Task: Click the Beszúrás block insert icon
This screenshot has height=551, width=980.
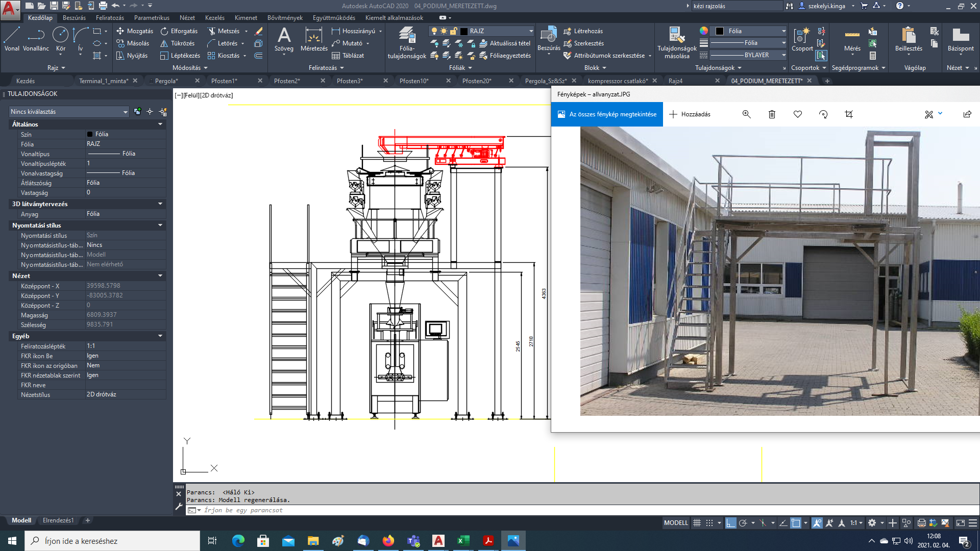Action: [549, 39]
